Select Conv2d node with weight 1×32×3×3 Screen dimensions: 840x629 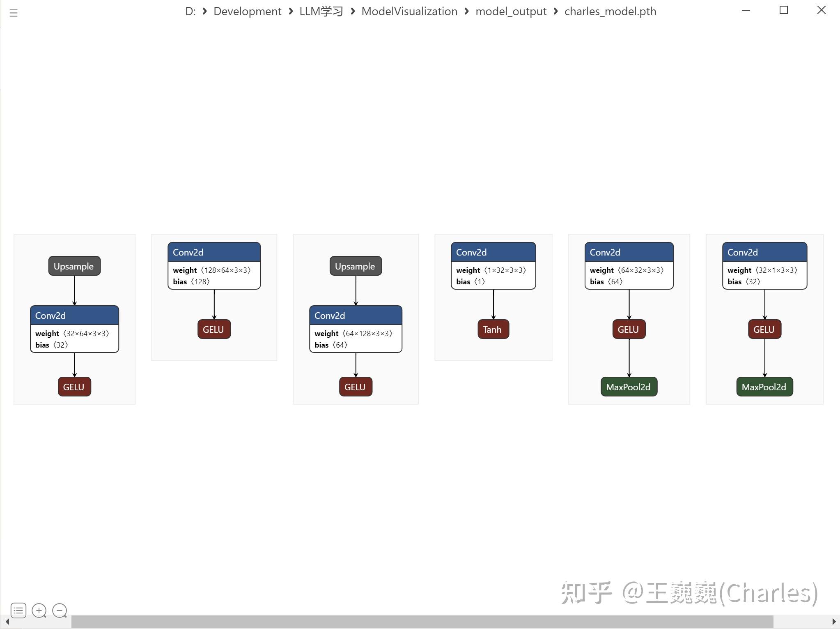pyautogui.click(x=493, y=252)
